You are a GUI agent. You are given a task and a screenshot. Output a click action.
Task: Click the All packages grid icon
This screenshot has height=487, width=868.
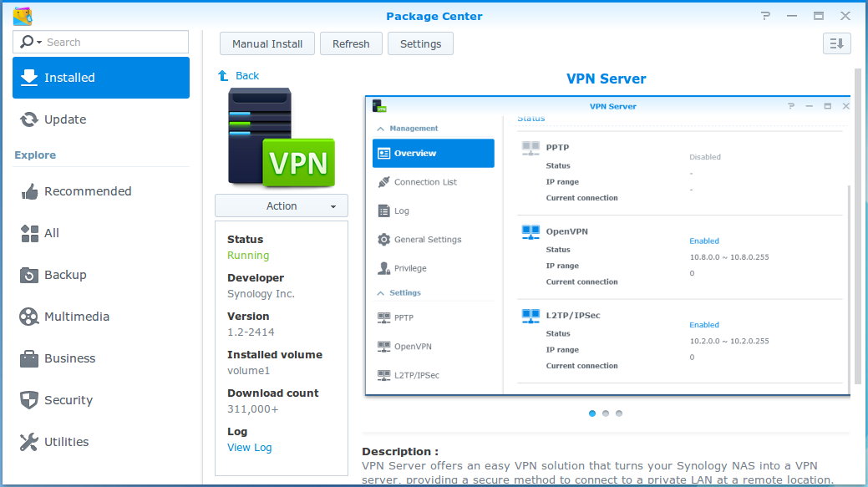[x=29, y=233]
